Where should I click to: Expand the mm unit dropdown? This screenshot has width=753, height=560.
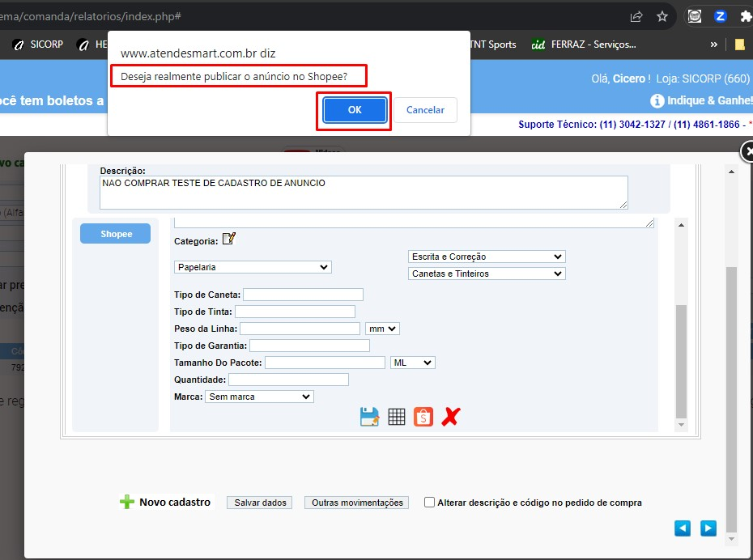[x=382, y=329]
